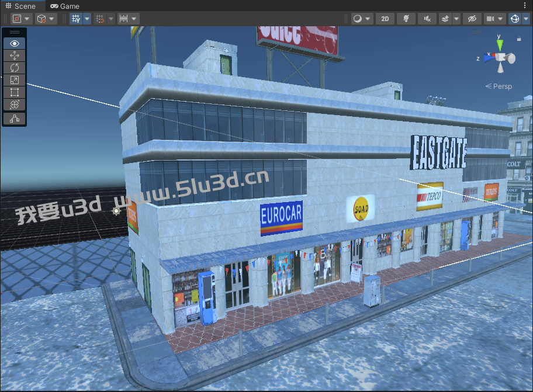Open the scene camera dropdown arrow
The image size is (533, 392).
500,19
